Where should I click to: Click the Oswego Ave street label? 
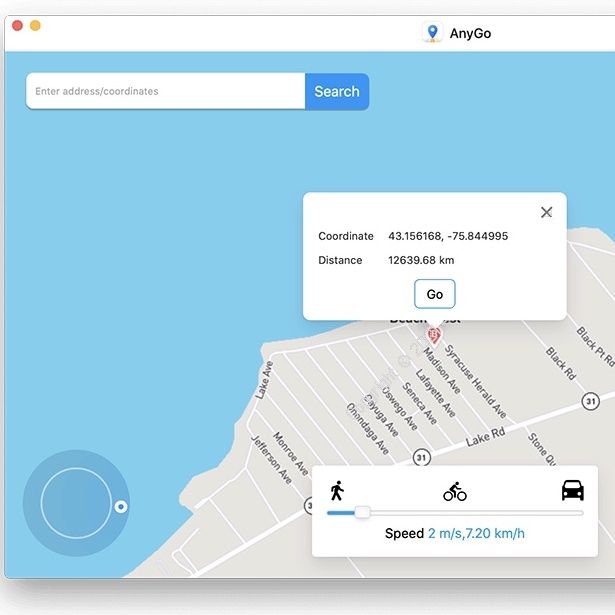(x=400, y=409)
